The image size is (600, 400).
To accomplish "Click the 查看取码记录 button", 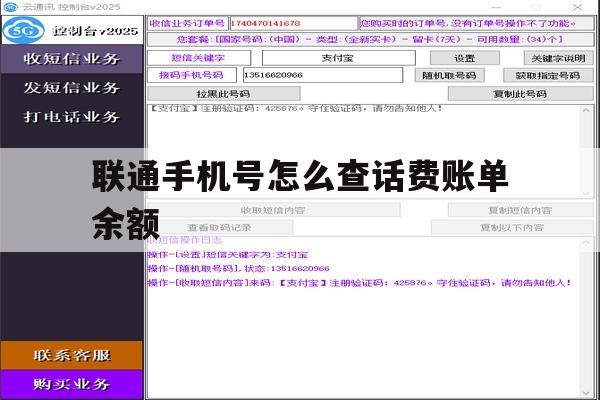I will [220, 227].
